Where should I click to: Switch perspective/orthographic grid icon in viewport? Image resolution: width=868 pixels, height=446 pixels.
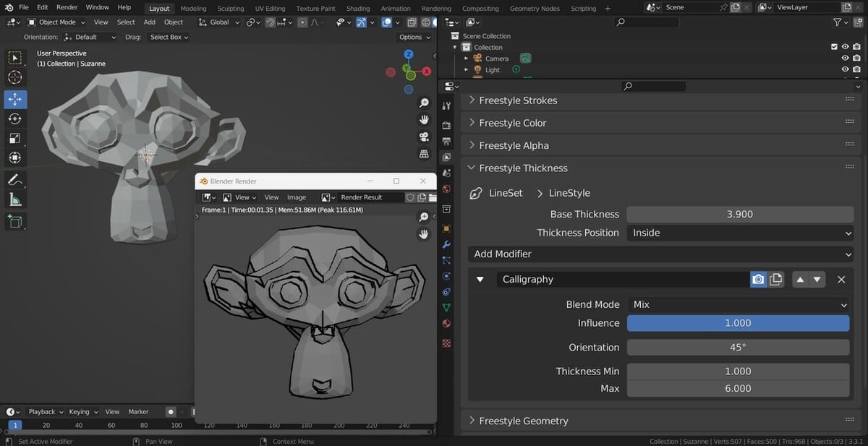coord(424,154)
